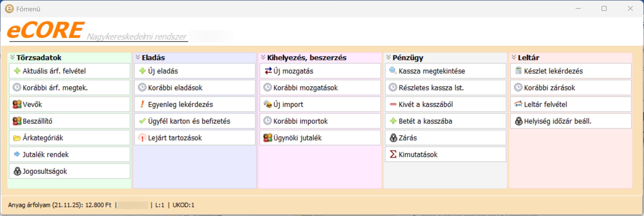Click the sigma icon beside Kimutatások
This screenshot has width=644, height=216.
[x=393, y=154]
